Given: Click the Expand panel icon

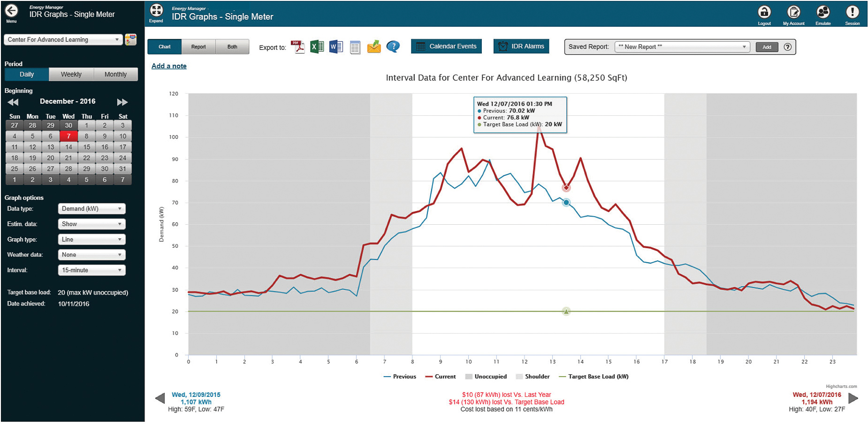Looking at the screenshot, I should click(156, 11).
